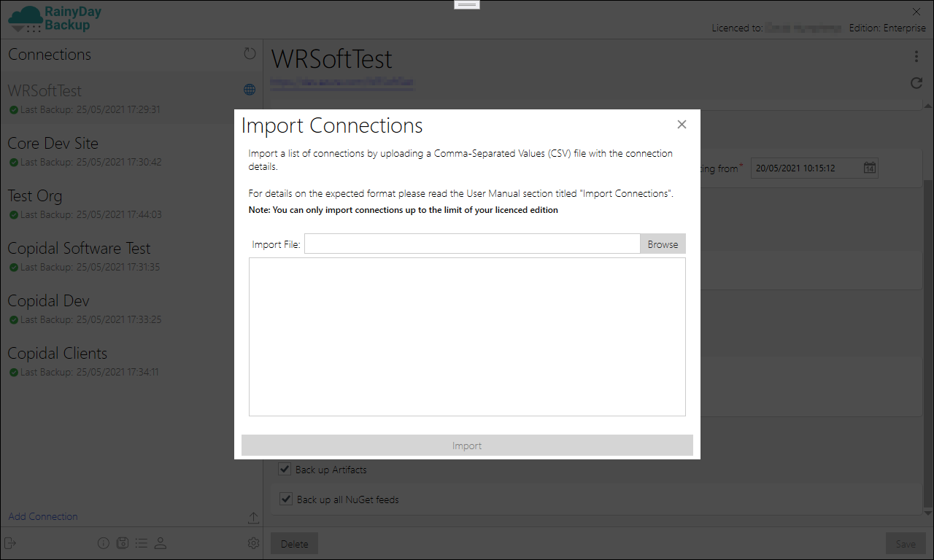Image resolution: width=934 pixels, height=560 pixels.
Task: Refresh the Connections list icon
Action: tap(250, 54)
